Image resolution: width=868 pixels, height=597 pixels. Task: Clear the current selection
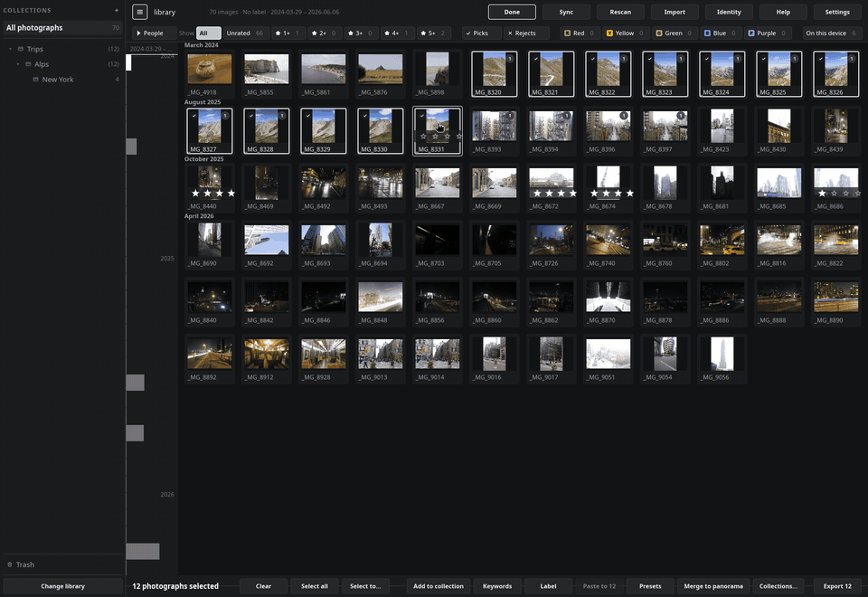263,586
